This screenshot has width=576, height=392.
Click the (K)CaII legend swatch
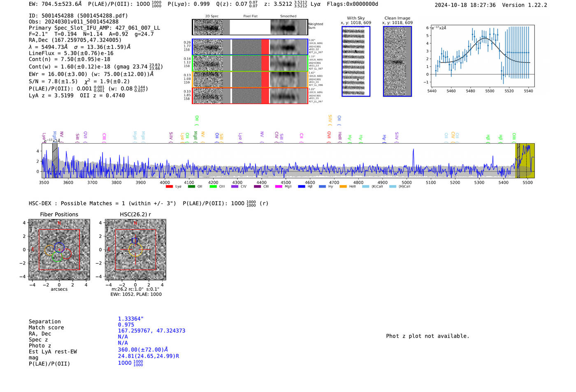pyautogui.click(x=365, y=187)
